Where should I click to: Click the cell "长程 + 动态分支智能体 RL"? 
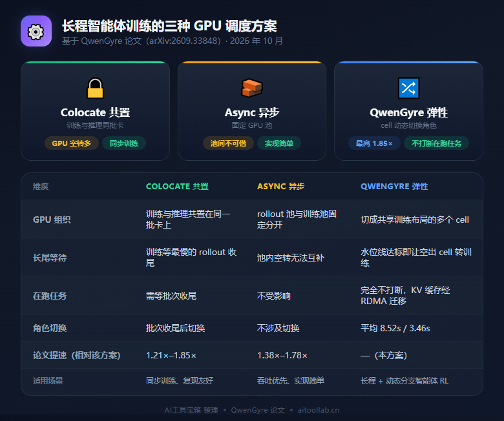coord(404,381)
